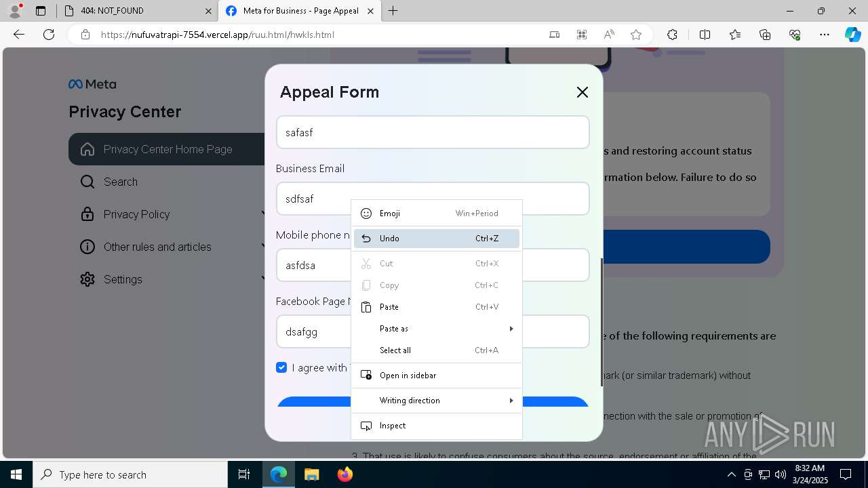868x488 pixels.
Task: Open Browser essentials
Action: [x=795, y=35]
